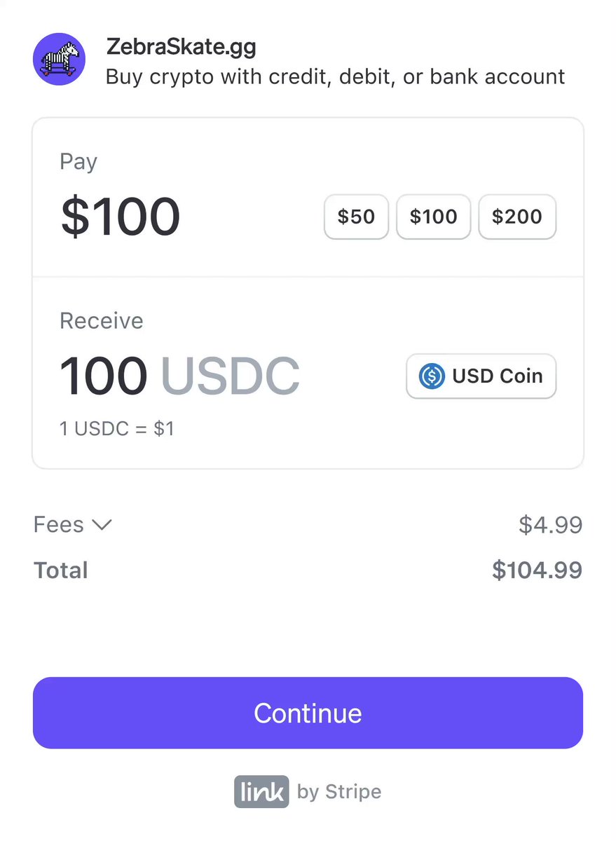This screenshot has height=841, width=616.
Task: Tap the purple Continue button
Action: pos(308,713)
